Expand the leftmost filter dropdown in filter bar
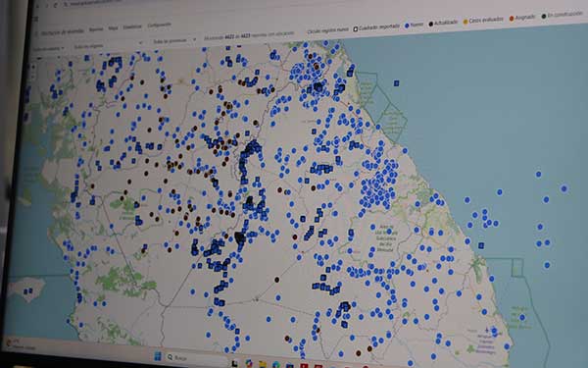This screenshot has width=588, height=368. click(49, 48)
